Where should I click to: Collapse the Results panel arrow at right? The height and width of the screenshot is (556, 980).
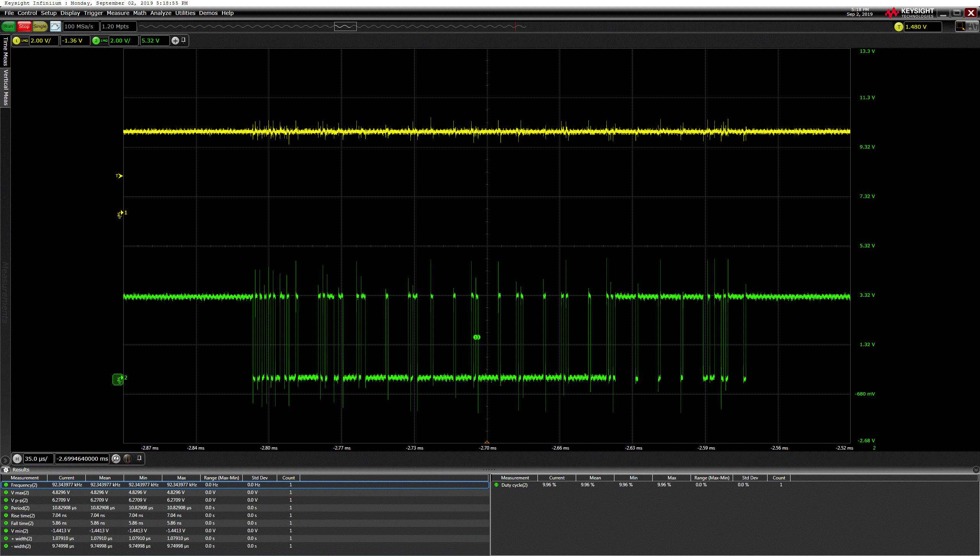click(x=975, y=470)
